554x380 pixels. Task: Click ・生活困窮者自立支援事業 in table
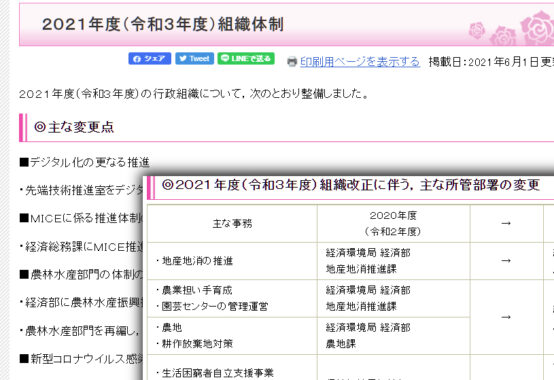pyautogui.click(x=214, y=373)
